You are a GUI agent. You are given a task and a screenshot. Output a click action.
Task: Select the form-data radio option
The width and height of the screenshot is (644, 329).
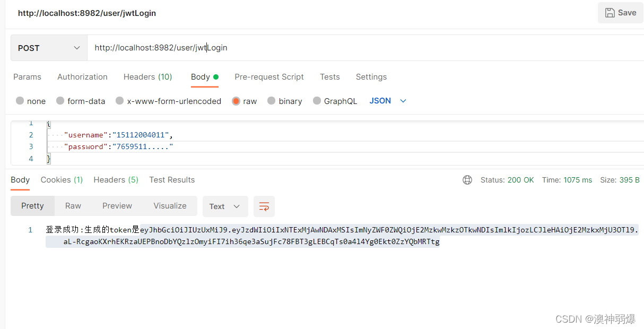[60, 101]
